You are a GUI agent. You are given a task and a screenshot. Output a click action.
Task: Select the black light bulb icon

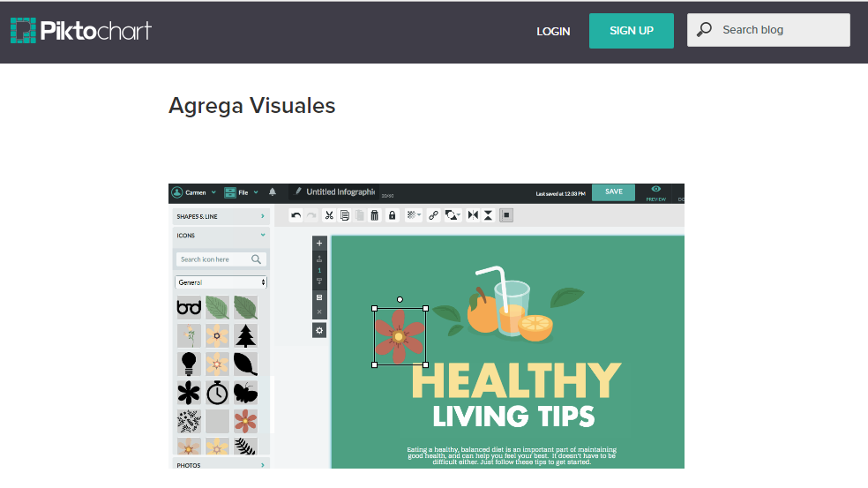[189, 364]
